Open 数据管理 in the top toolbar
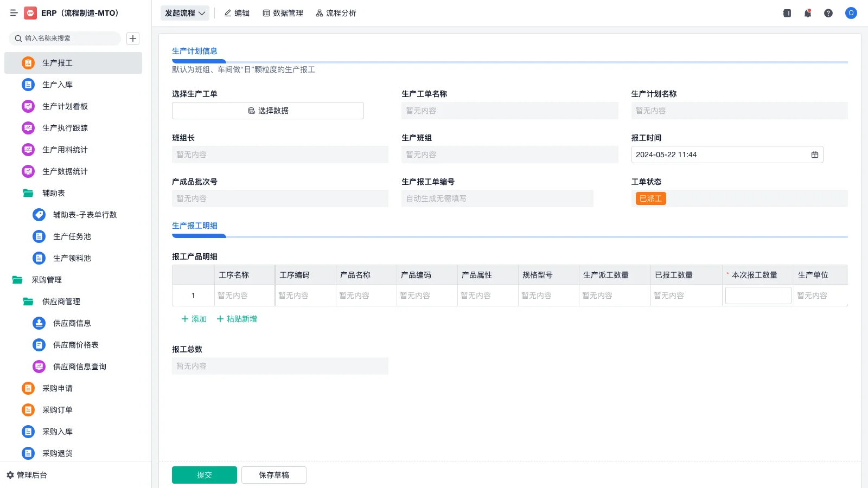This screenshot has height=488, width=868. coord(283,13)
